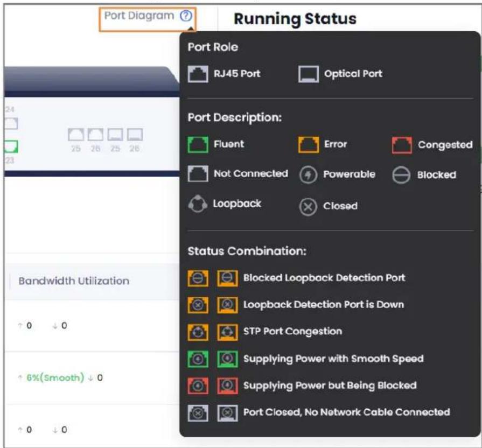This screenshot has height=448, width=482.
Task: Click RJ45 Supplying Power with Smooth Speed icon
Action: (x=198, y=359)
